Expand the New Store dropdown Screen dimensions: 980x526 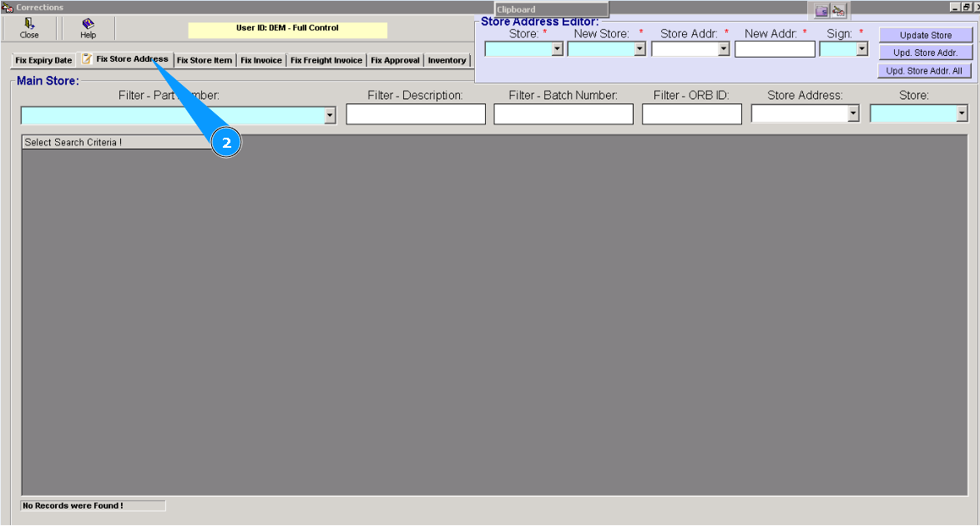(639, 48)
